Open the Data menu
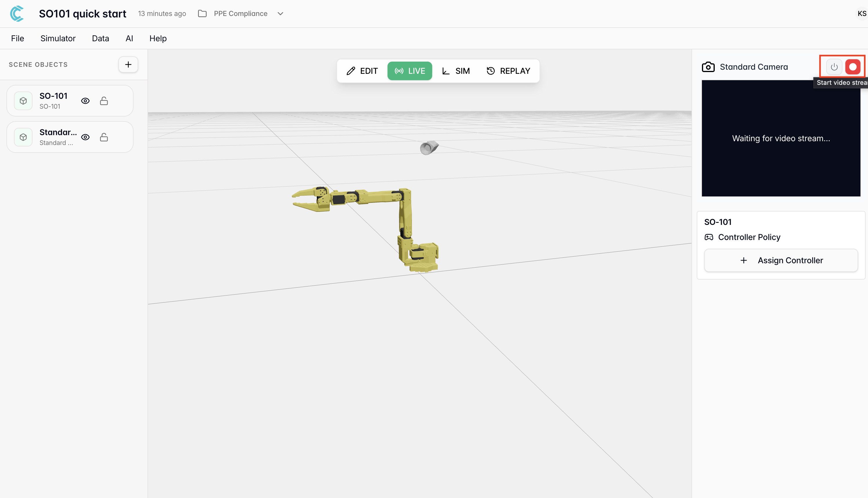 (x=100, y=38)
